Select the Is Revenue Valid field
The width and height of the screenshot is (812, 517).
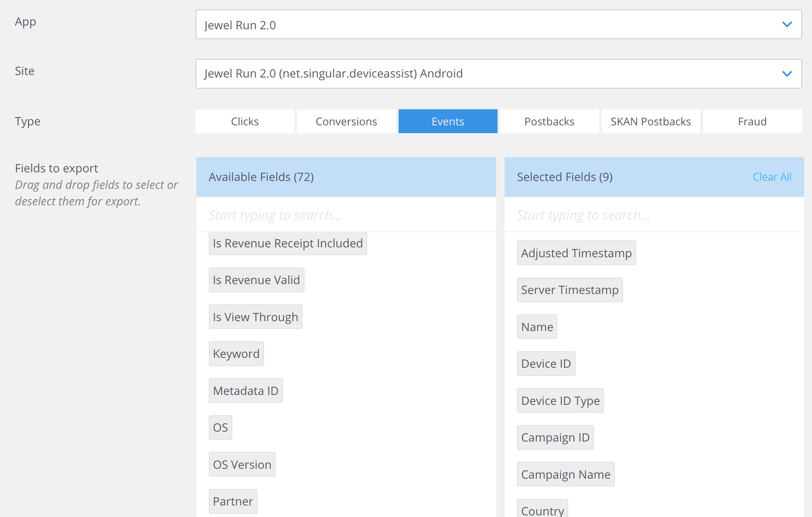[256, 280]
